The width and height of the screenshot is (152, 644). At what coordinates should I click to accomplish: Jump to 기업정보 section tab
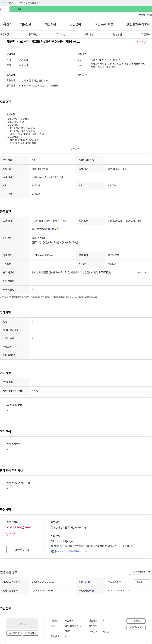click(146, 35)
